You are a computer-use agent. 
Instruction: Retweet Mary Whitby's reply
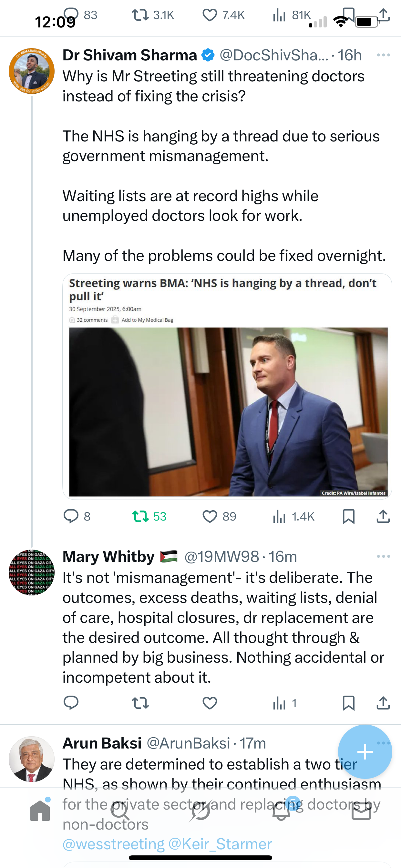click(x=140, y=703)
